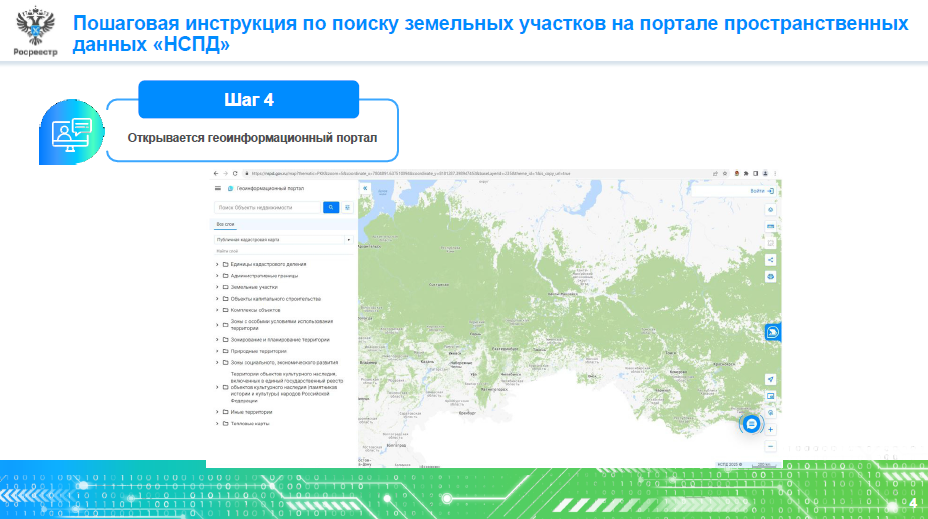Expand 'Зоны с особыми условиями' group
The height and width of the screenshot is (519, 928).
(x=217, y=325)
